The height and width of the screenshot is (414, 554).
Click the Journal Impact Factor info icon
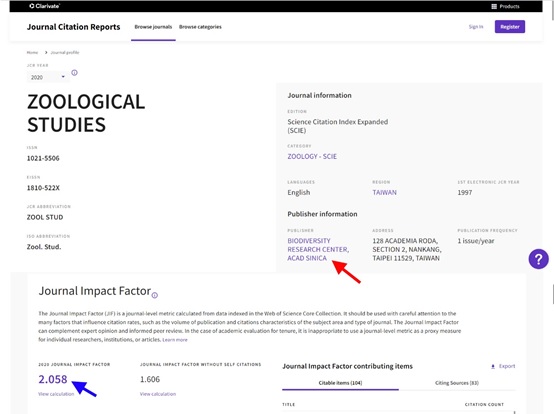pyautogui.click(x=155, y=295)
